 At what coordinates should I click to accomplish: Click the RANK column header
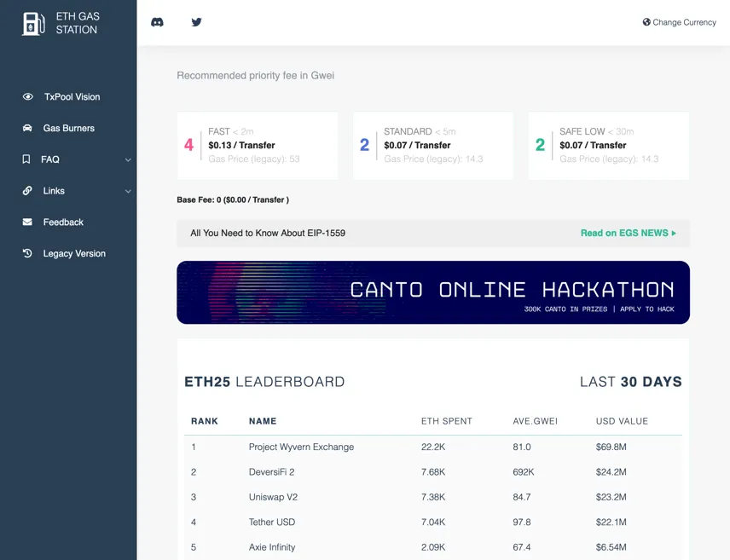205,421
